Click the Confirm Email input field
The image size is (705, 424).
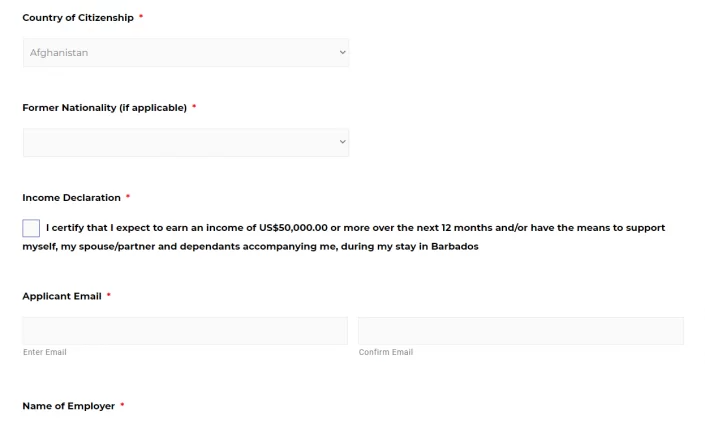[521, 331]
